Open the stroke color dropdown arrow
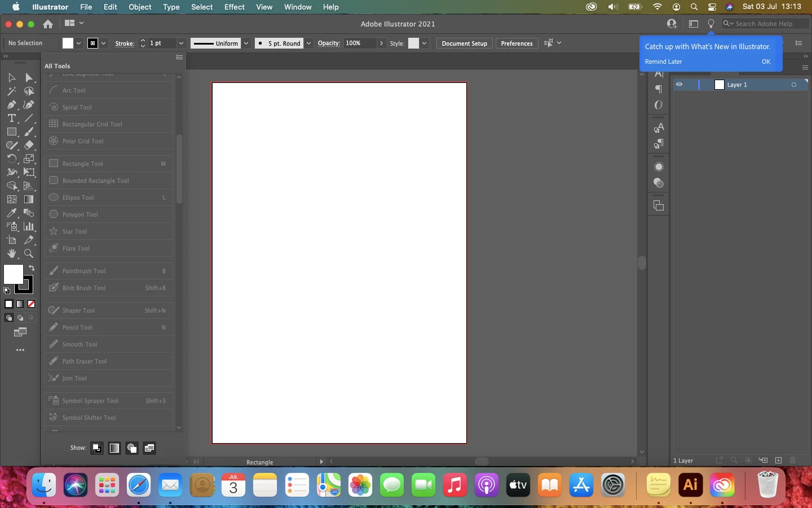 coord(104,43)
